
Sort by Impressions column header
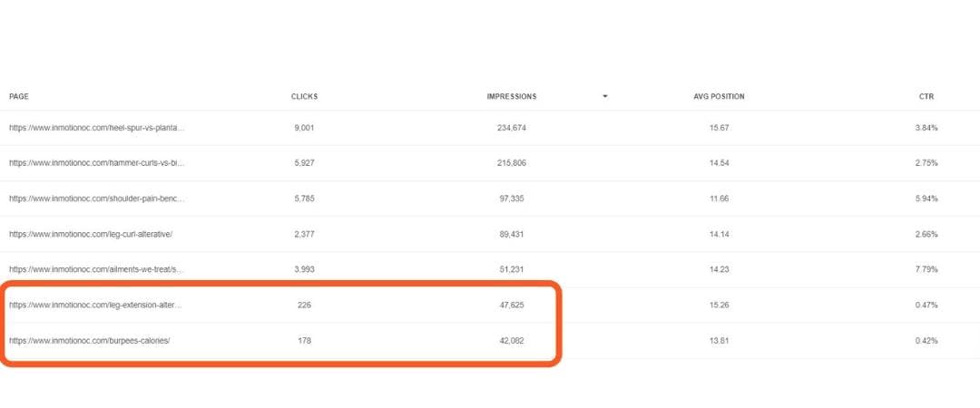tap(511, 97)
